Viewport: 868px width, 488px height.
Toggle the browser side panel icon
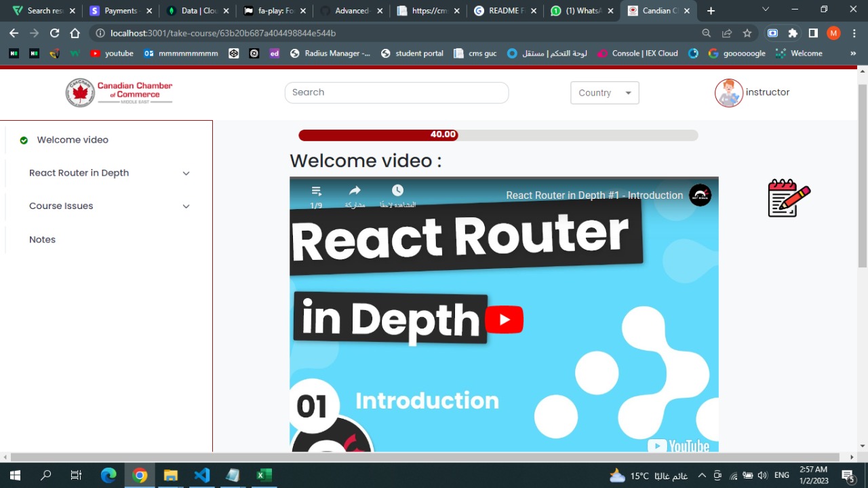tap(813, 33)
